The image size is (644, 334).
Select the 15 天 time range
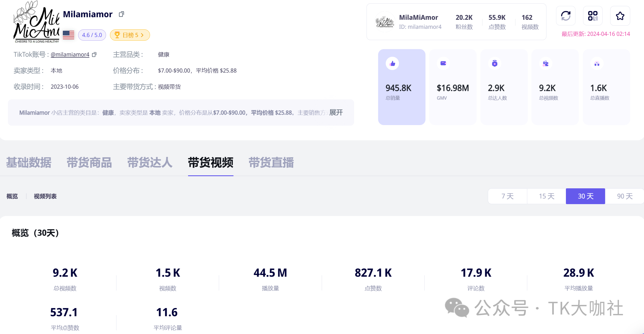(546, 196)
